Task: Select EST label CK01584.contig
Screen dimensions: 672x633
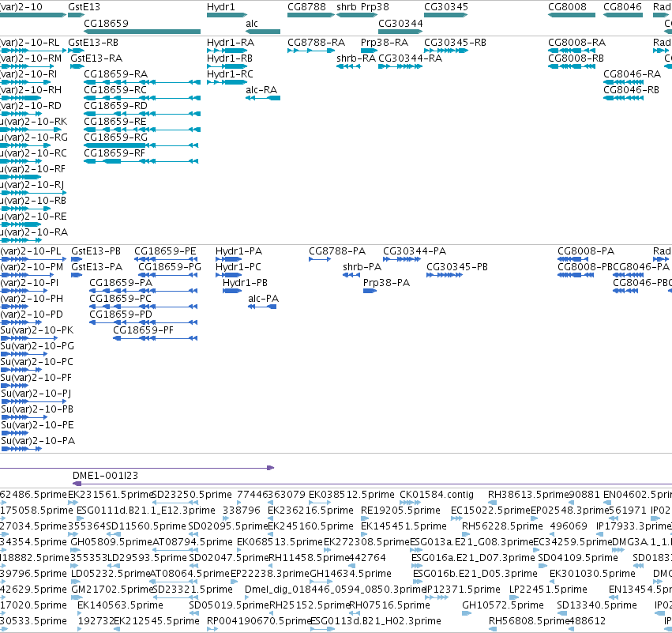Action: click(x=437, y=495)
